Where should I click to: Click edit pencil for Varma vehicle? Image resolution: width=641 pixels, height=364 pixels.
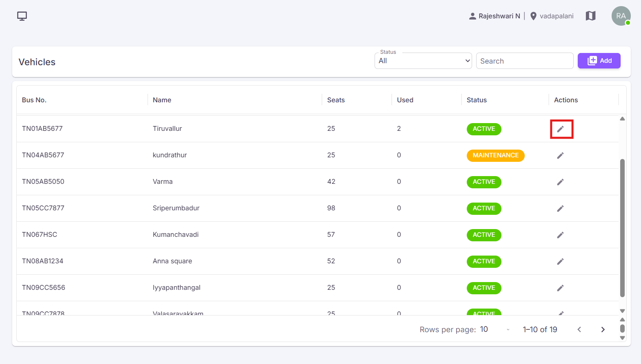[x=561, y=182]
